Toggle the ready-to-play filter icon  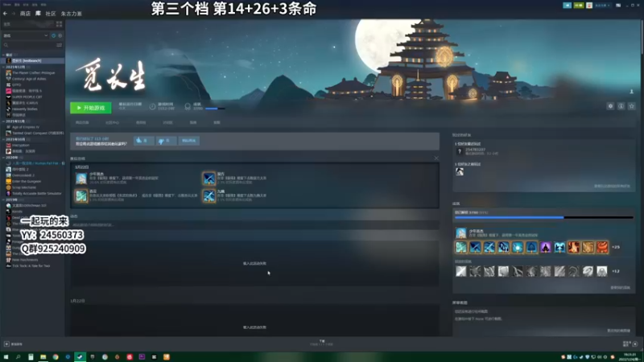click(60, 35)
